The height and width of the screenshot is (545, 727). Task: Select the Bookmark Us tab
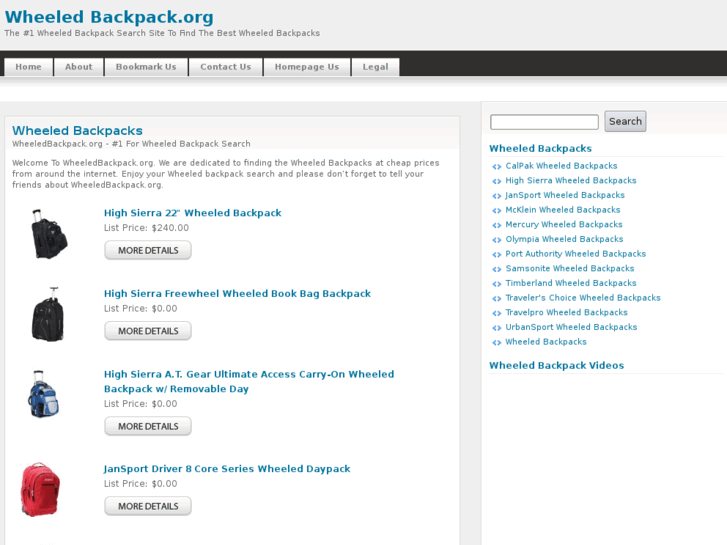tap(146, 67)
